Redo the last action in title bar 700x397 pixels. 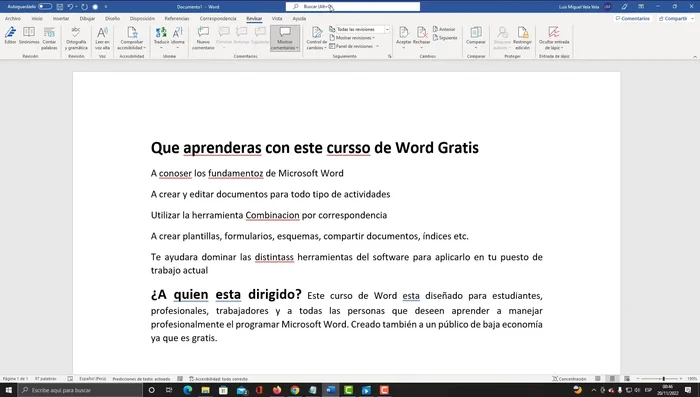pyautogui.click(x=84, y=7)
